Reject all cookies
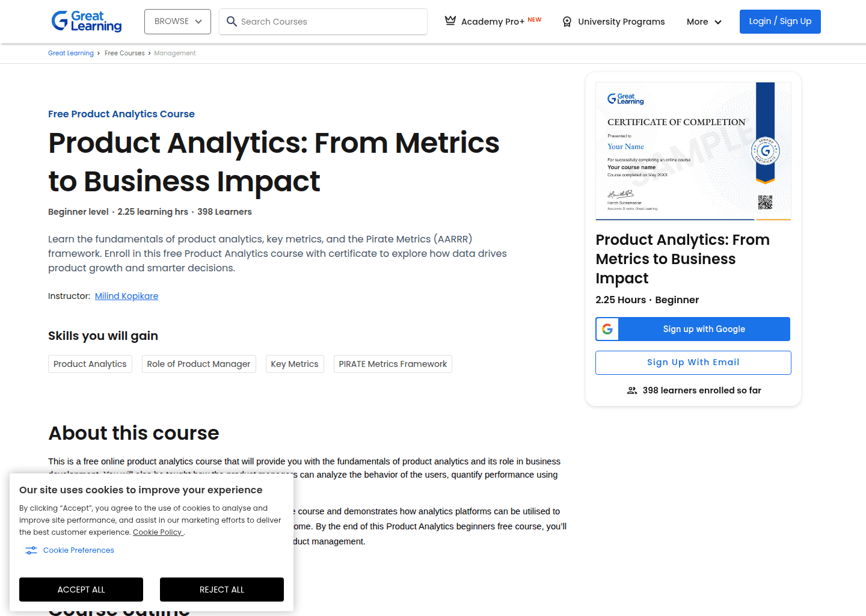866x616 pixels. 221,590
